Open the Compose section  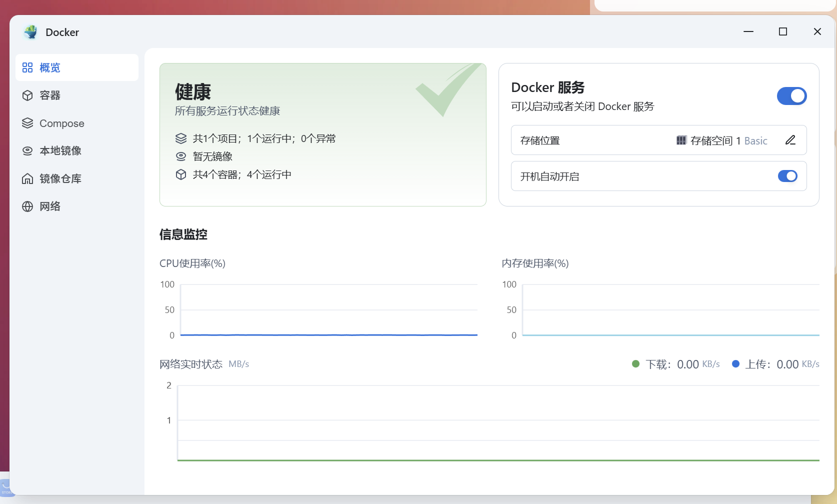(x=77, y=123)
